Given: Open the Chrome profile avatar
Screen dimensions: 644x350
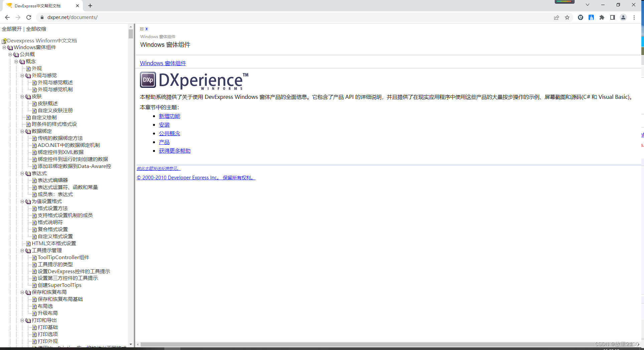Looking at the screenshot, I should tap(623, 17).
